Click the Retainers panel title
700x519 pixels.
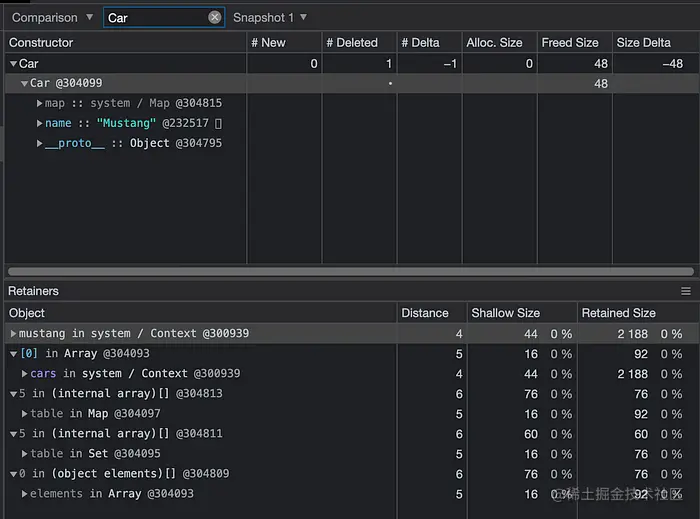[x=33, y=291]
